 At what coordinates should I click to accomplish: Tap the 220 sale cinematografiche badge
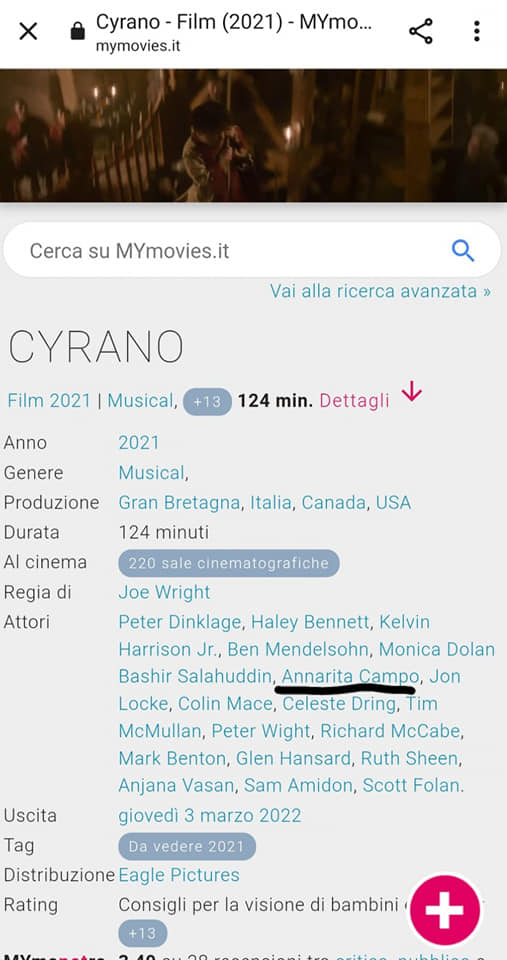pyautogui.click(x=228, y=563)
